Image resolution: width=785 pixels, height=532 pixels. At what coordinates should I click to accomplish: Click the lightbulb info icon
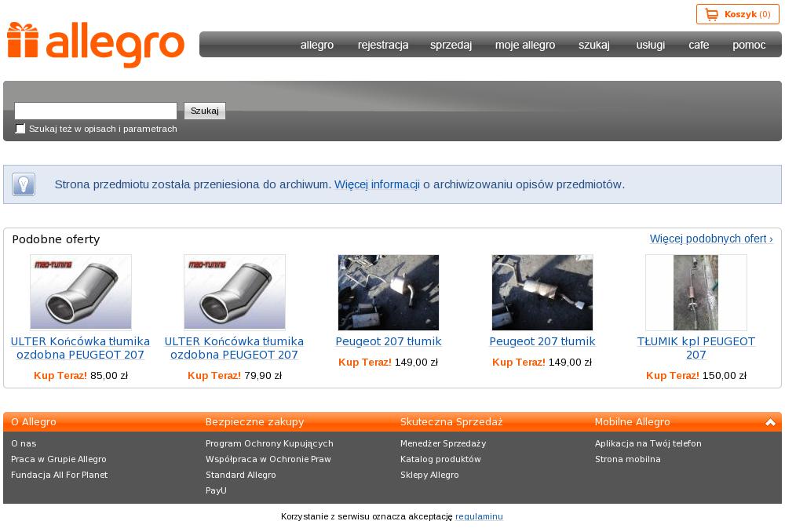(24, 184)
